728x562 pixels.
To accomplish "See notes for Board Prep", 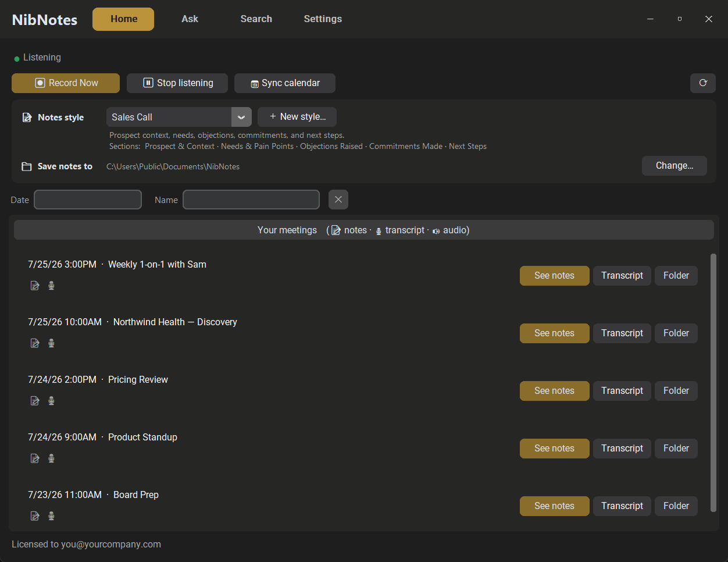I will (554, 506).
